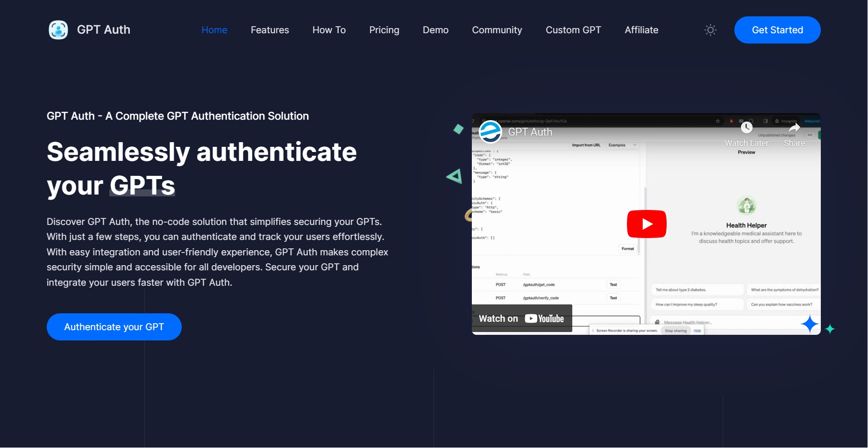The image size is (868, 448).
Task: Open the Demo nav item
Action: coord(436,30)
